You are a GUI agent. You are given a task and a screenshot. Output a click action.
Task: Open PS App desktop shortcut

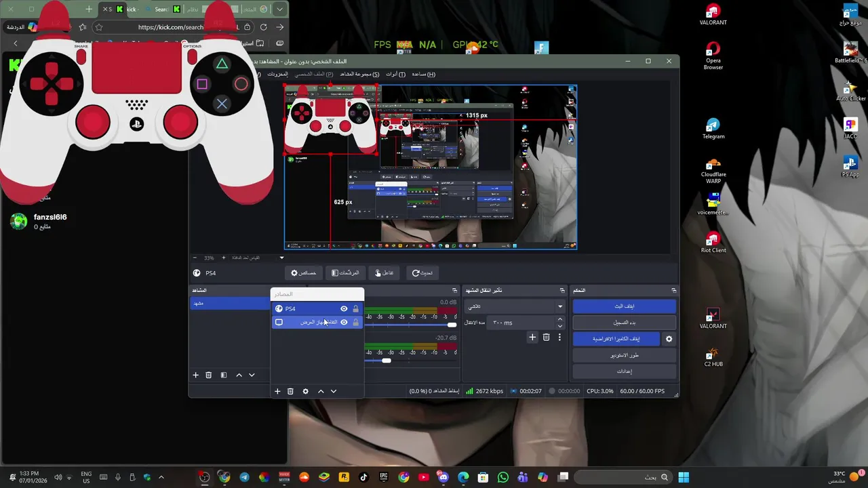[850, 167]
